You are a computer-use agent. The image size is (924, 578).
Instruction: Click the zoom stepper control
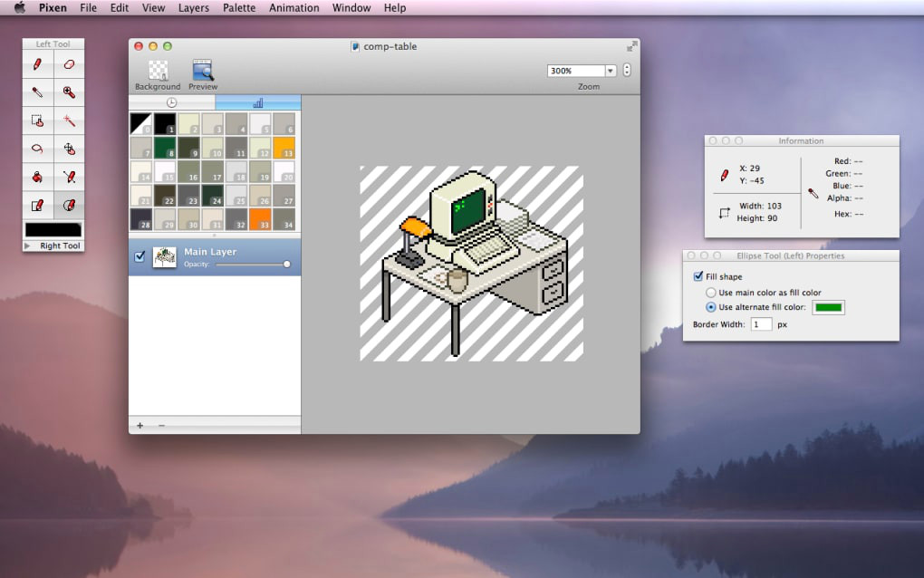tap(626, 71)
